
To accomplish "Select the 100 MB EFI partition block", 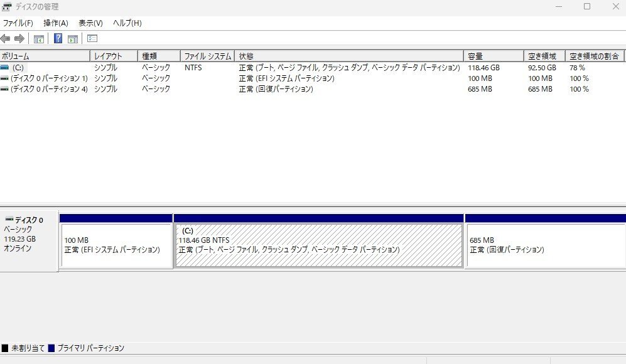I will point(116,245).
